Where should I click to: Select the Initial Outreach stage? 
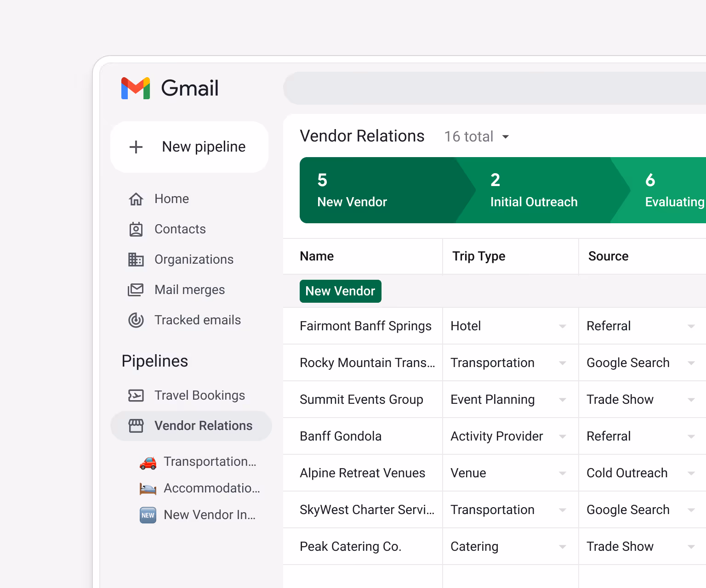[542, 190]
